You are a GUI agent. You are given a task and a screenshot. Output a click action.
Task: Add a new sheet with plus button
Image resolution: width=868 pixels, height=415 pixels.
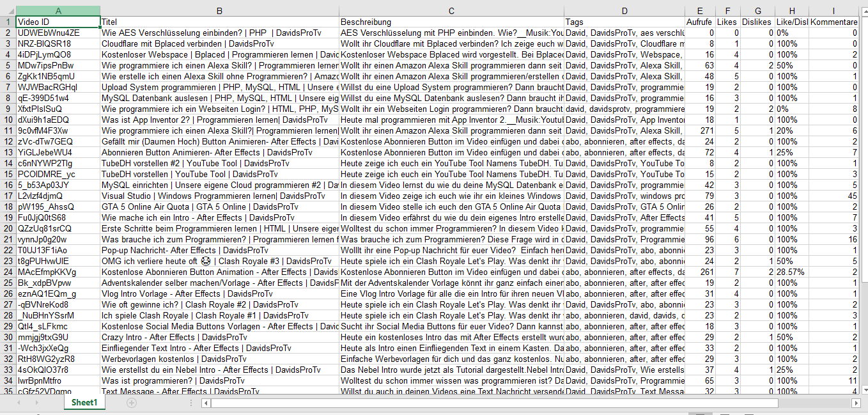click(x=132, y=403)
